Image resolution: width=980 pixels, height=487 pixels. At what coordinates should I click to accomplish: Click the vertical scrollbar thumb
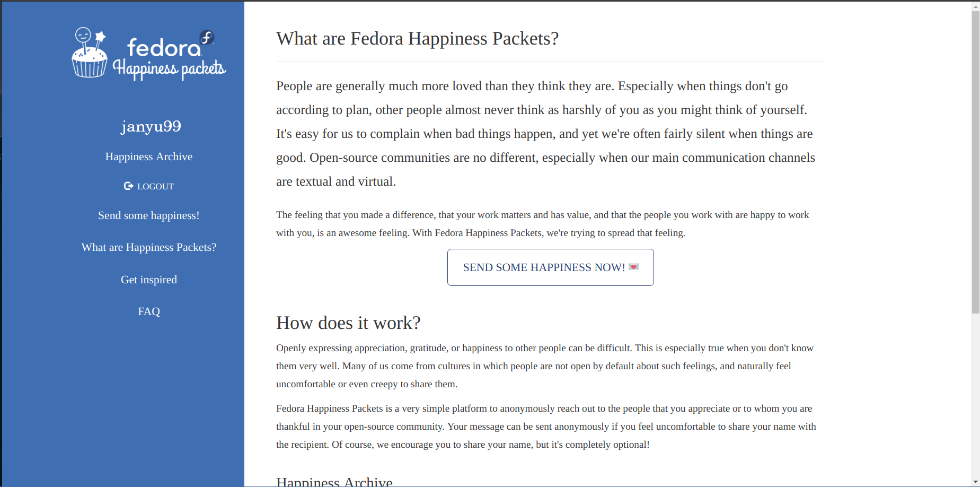click(x=975, y=162)
